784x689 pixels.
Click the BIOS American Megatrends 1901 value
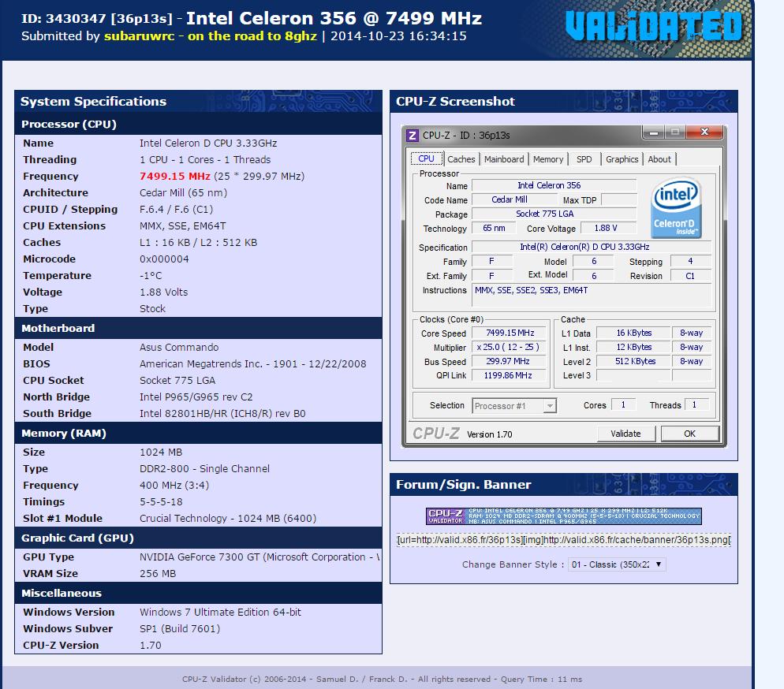coord(253,363)
